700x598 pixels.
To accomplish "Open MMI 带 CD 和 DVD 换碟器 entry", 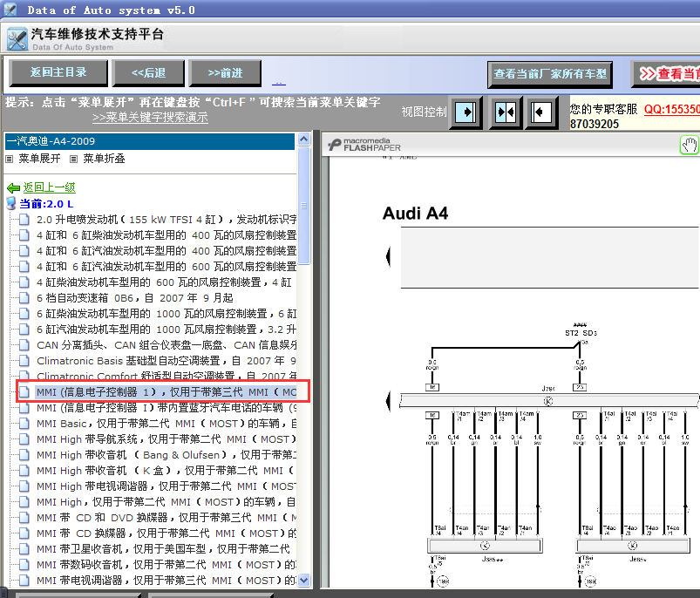I will pos(167,518).
